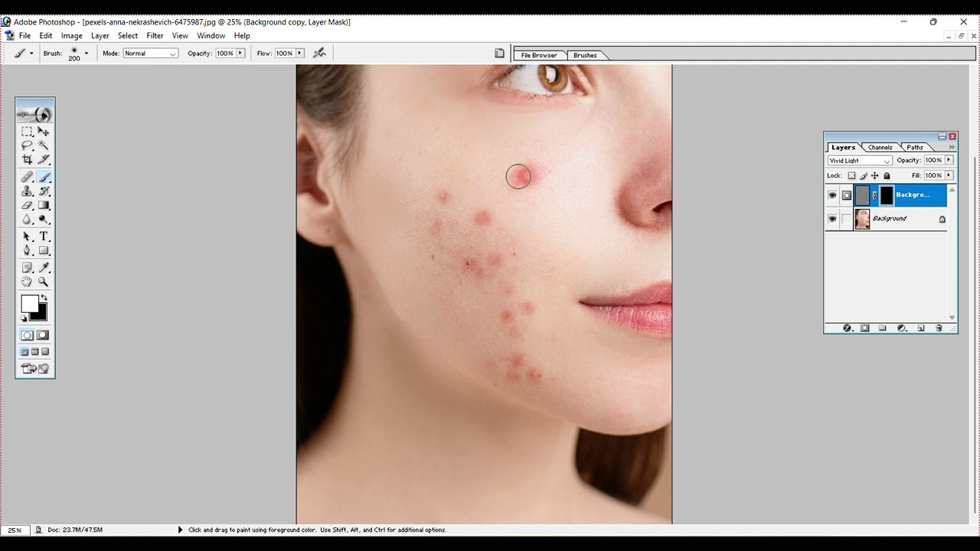
Task: Select the Slice tool
Action: pos(44,159)
